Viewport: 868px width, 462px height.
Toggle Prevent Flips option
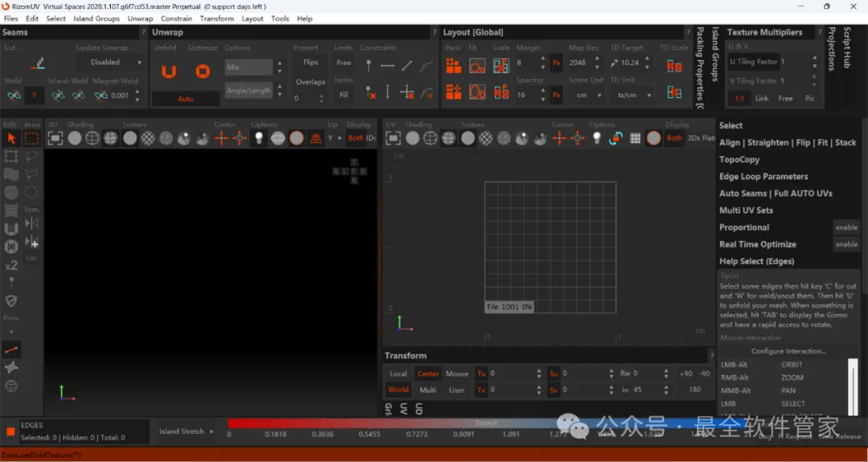pos(310,63)
